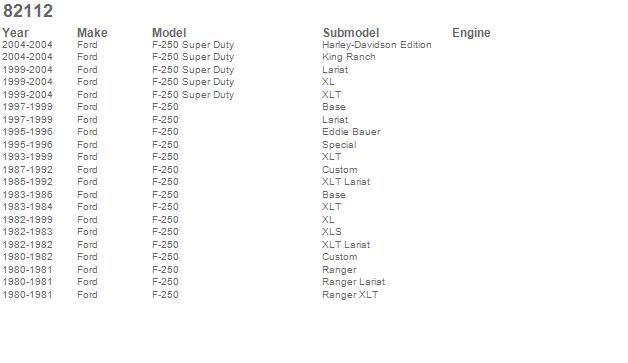
Task: Click the 1982-1982 year range
Action: (27, 245)
